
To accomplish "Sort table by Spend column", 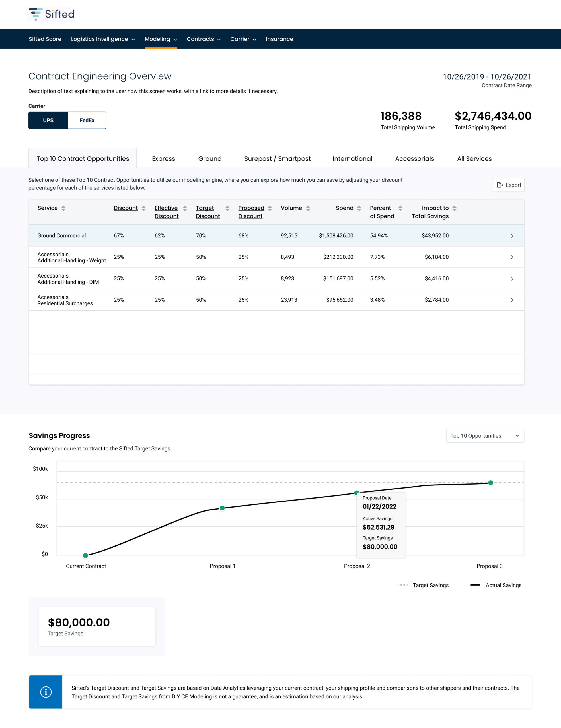I will [x=359, y=208].
